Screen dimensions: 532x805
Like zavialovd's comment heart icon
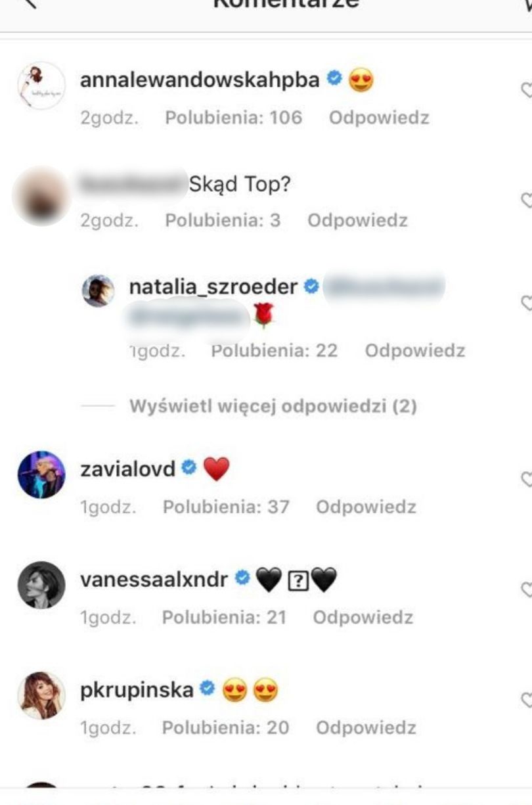(527, 479)
